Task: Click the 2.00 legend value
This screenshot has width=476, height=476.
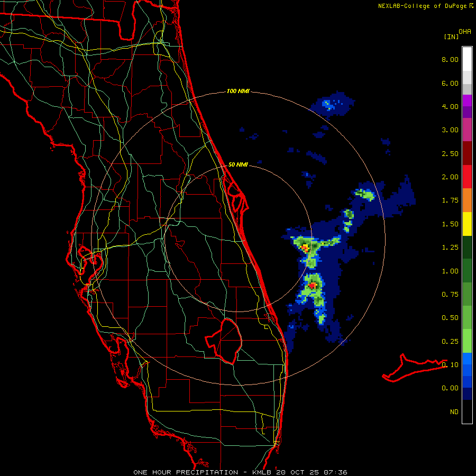Action: click(450, 177)
